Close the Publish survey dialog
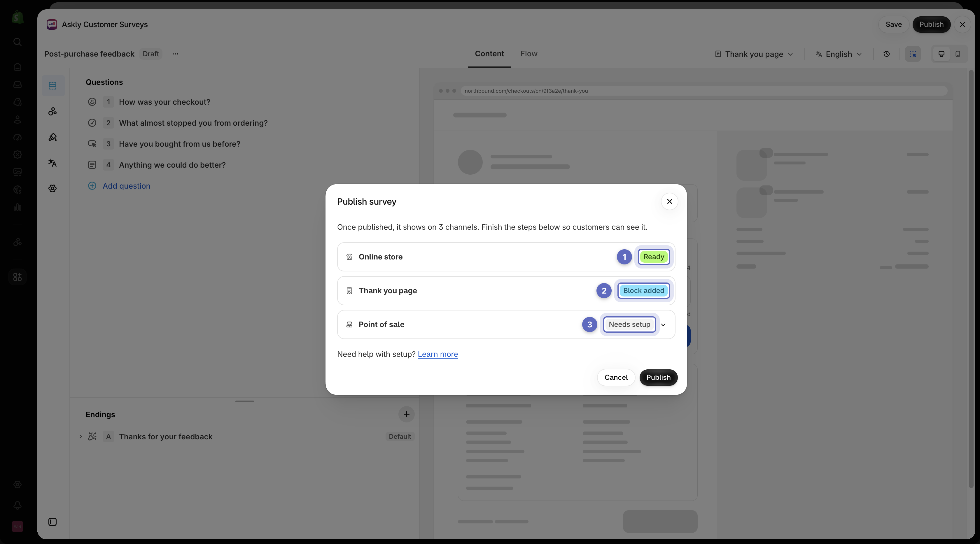 coord(669,201)
